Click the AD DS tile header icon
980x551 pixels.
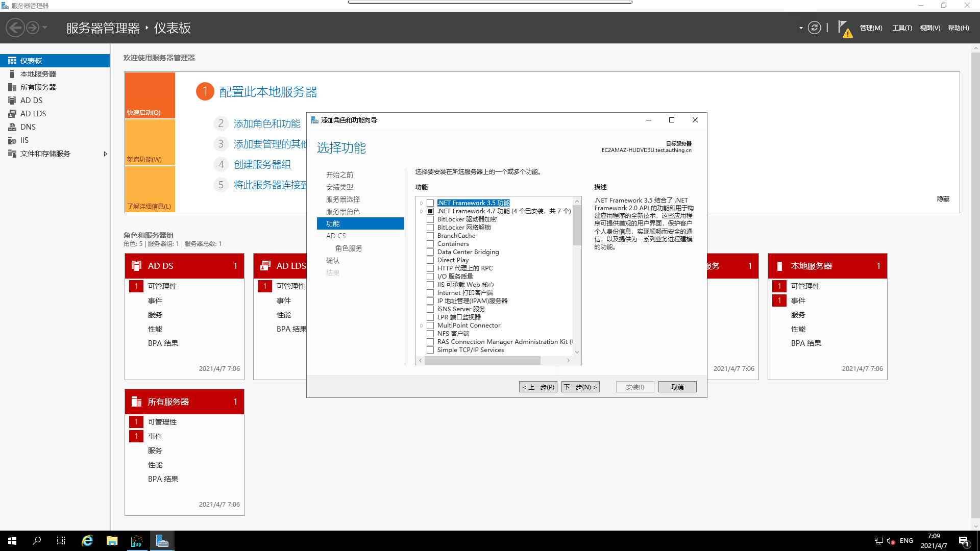(x=136, y=266)
